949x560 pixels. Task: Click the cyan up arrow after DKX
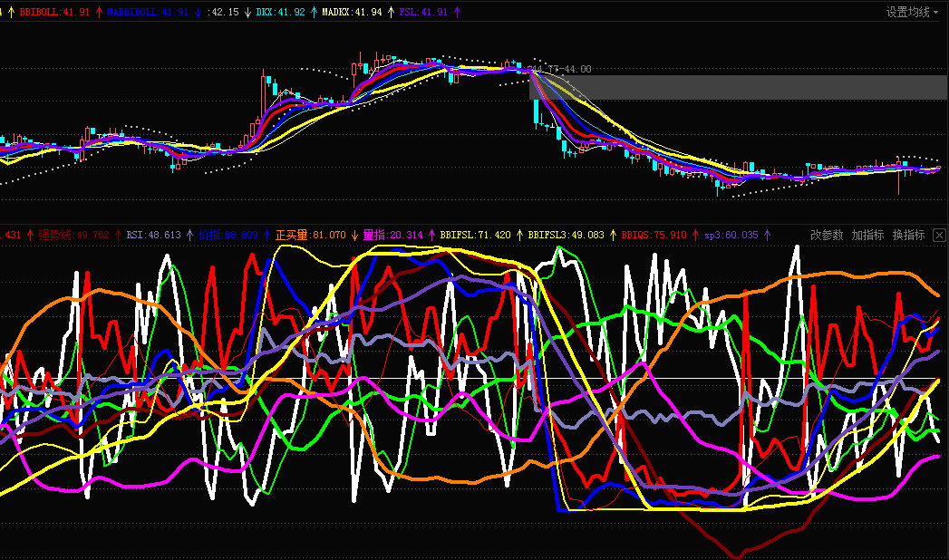pyautogui.click(x=314, y=12)
